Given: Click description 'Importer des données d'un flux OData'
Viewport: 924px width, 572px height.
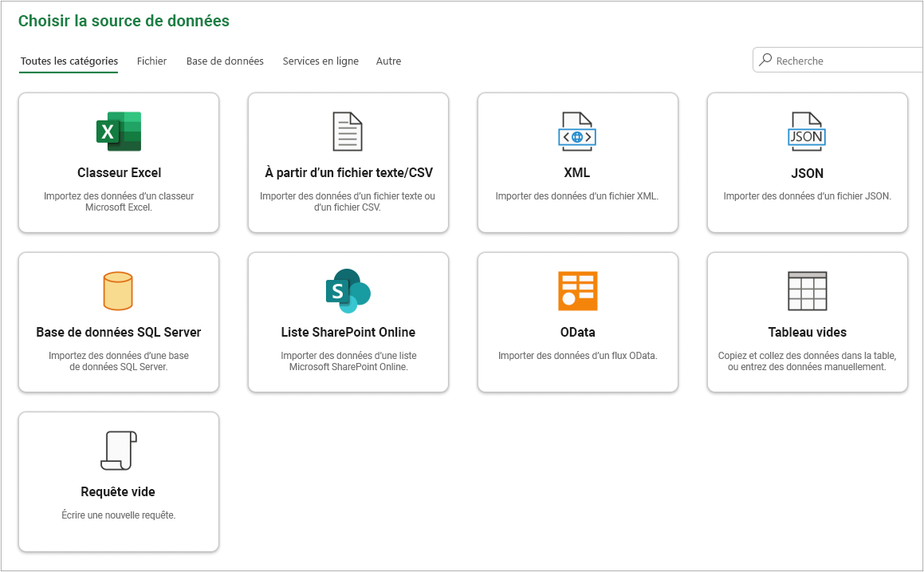Looking at the screenshot, I should (577, 356).
